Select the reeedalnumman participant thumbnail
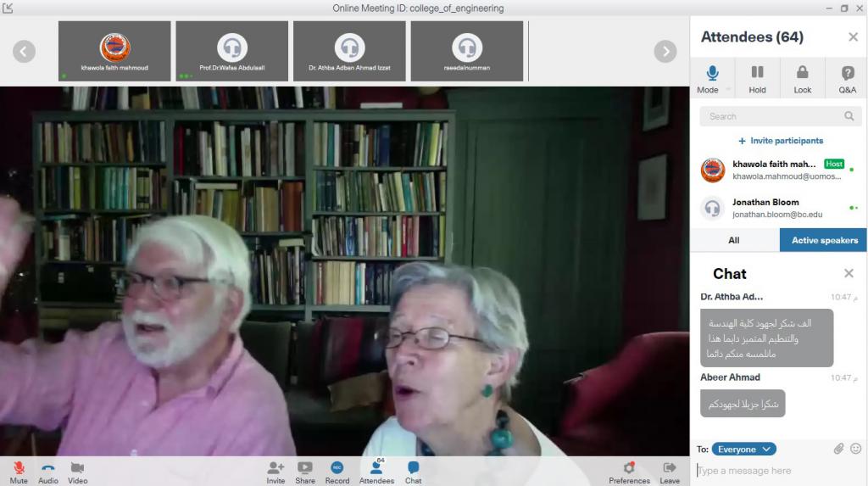868x486 pixels. (x=467, y=51)
